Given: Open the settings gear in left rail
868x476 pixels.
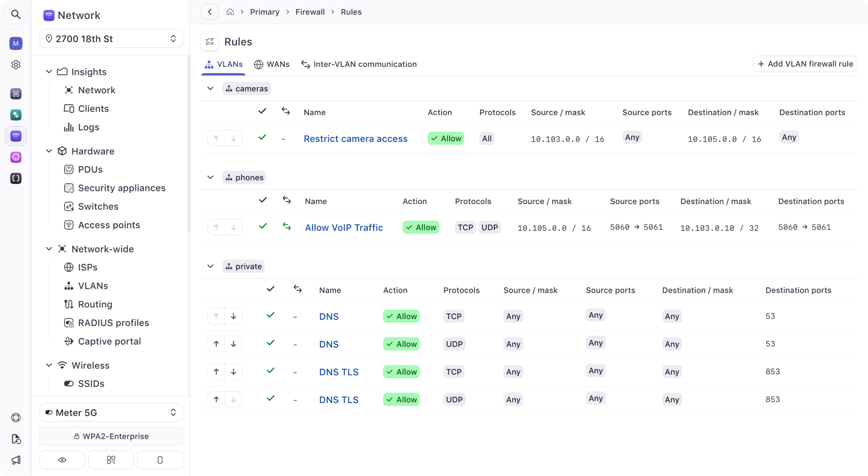Looking at the screenshot, I should coord(16,64).
